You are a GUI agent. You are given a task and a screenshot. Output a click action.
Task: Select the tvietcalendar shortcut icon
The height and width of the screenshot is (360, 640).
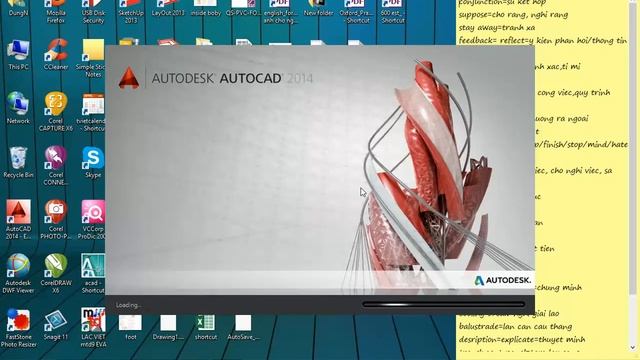coord(93,112)
